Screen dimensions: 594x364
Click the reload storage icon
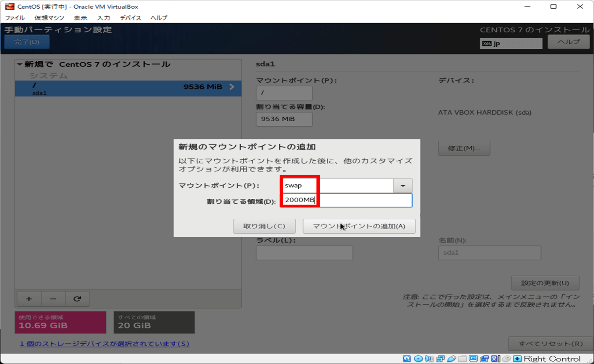(x=77, y=299)
